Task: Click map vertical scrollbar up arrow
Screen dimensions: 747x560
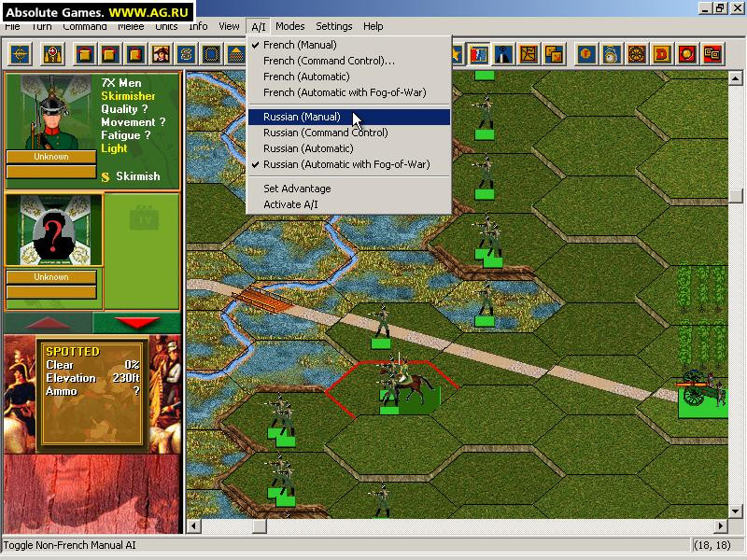Action: 735,78
